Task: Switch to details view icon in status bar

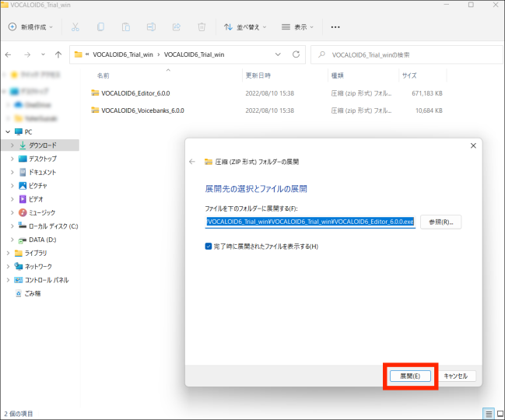Action: 488,413
